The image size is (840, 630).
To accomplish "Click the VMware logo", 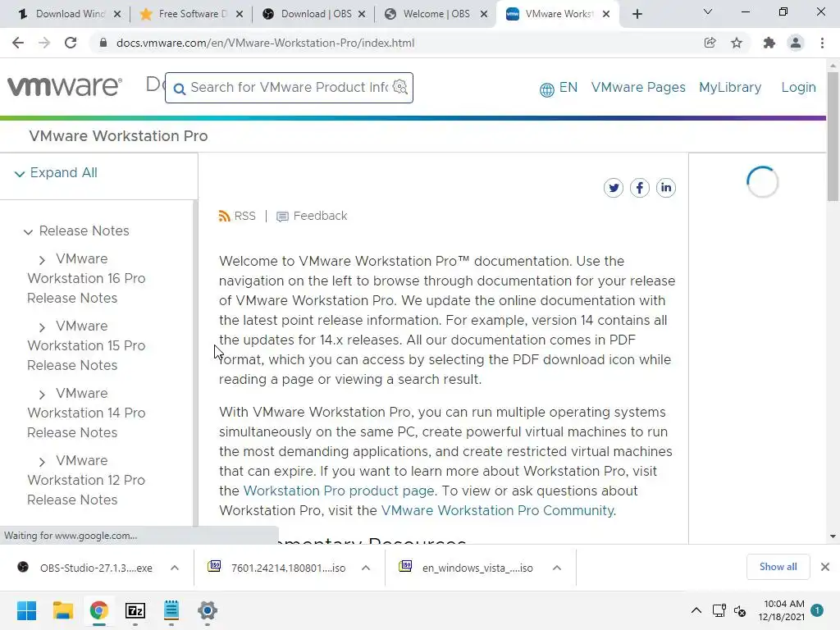I will click(x=65, y=87).
